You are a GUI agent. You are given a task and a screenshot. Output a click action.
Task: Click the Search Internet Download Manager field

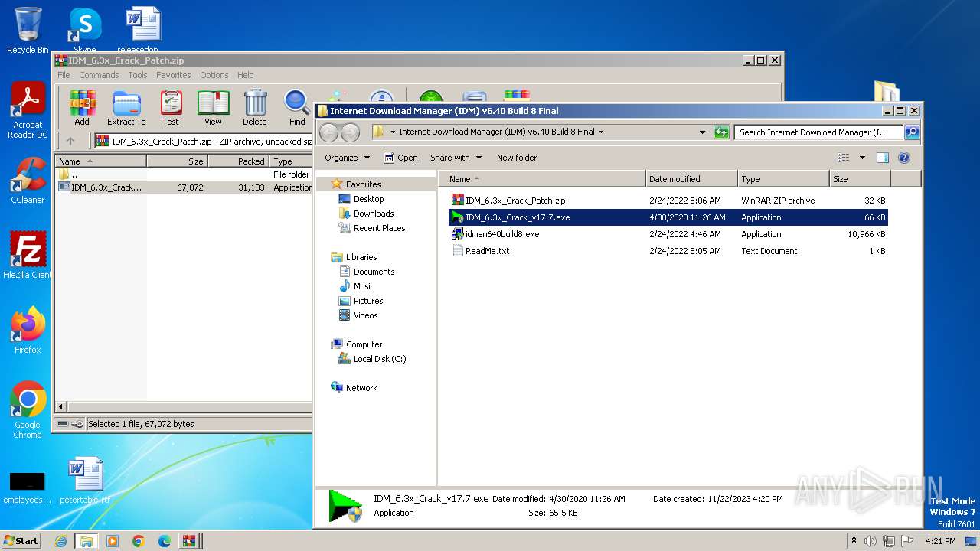[818, 132]
